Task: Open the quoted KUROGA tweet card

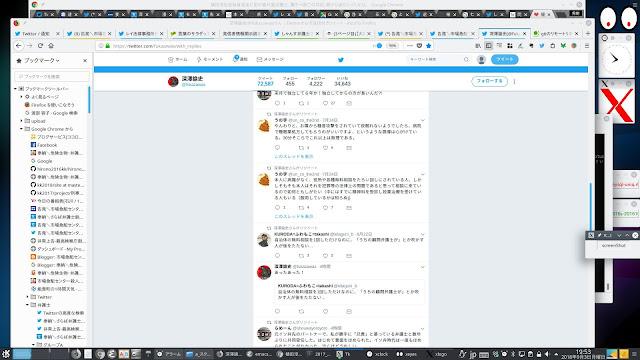Action: (x=349, y=292)
